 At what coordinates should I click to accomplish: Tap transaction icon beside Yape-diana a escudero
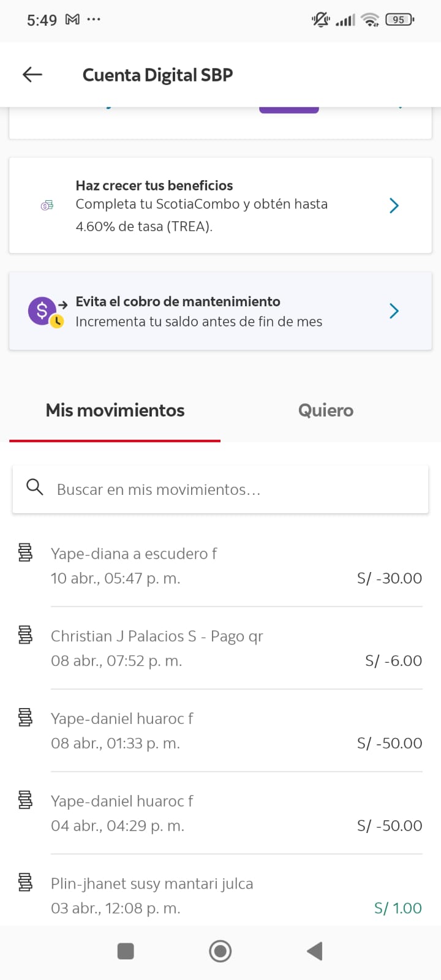25,552
